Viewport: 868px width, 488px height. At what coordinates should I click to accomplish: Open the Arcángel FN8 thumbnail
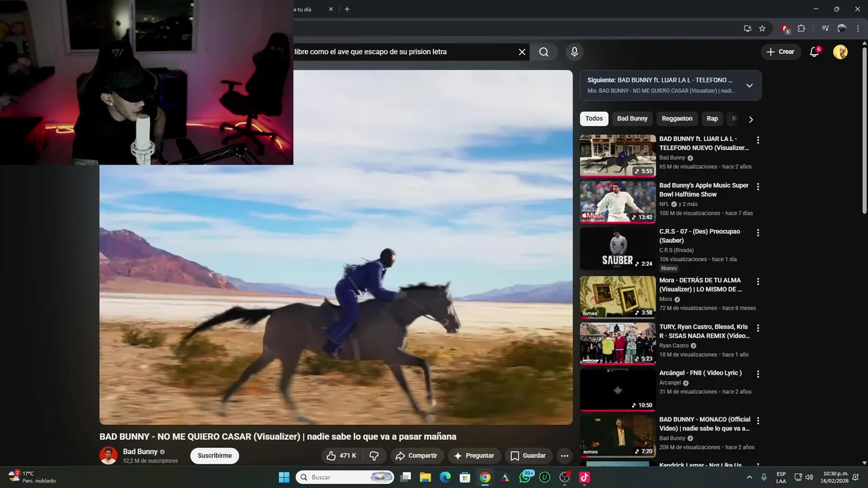[x=618, y=390]
